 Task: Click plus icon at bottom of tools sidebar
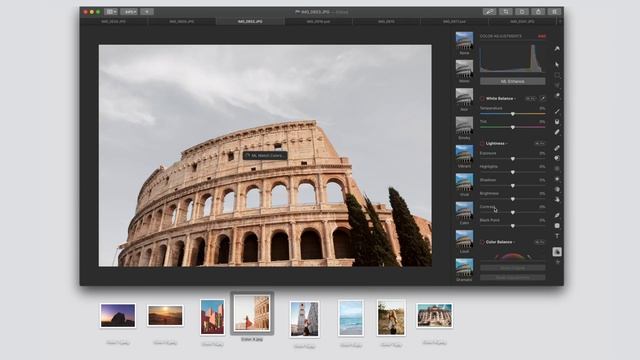(x=558, y=262)
